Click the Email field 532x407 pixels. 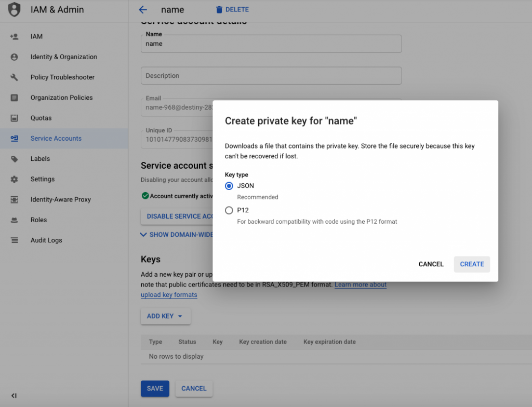click(177, 107)
